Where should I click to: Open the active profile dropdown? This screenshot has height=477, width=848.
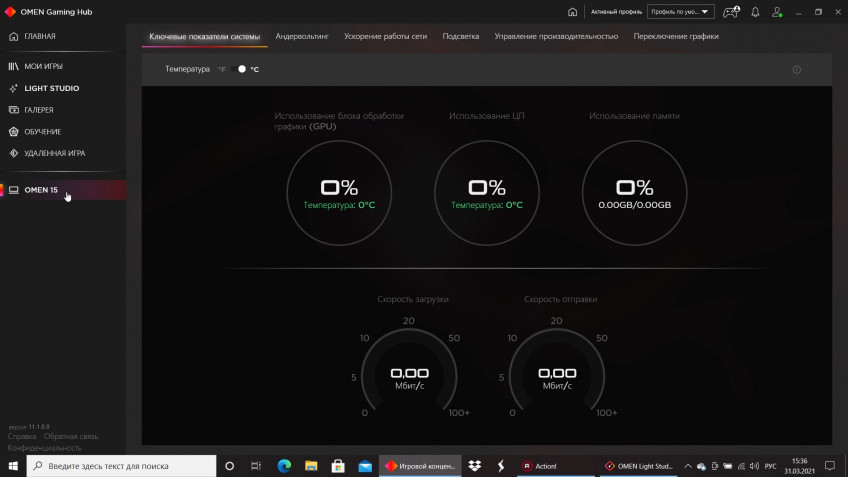[680, 12]
